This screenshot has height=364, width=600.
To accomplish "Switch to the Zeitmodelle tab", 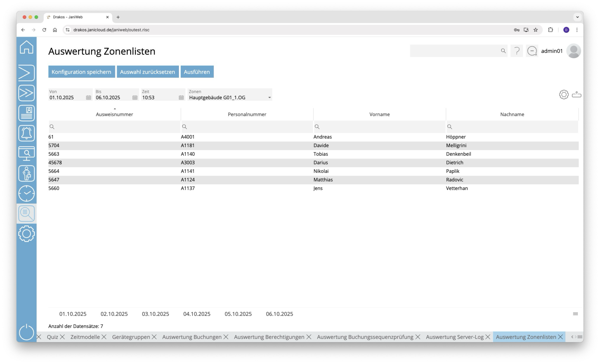I will click(85, 337).
